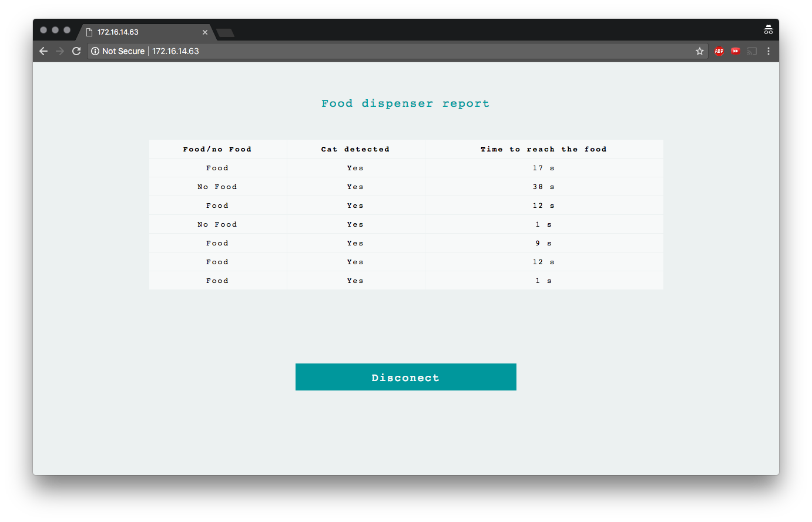
Task: Open the Chrome three-dot menu
Action: (x=769, y=51)
